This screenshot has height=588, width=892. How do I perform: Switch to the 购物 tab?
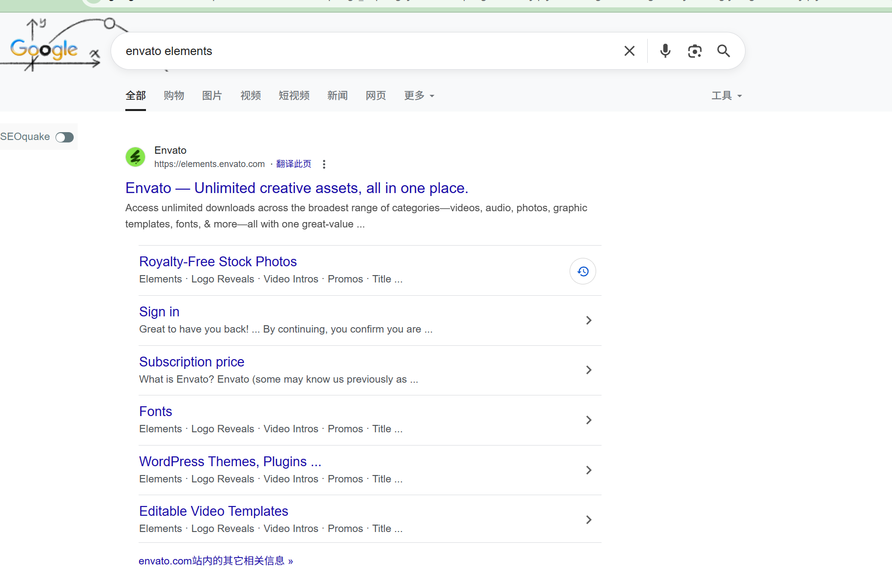tap(174, 96)
